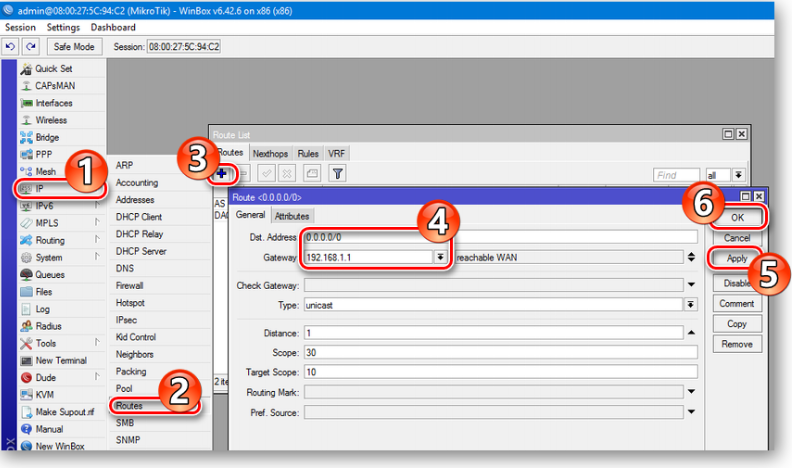This screenshot has height=468, width=792.
Task: Click the Redo arrow icon
Action: click(31, 46)
